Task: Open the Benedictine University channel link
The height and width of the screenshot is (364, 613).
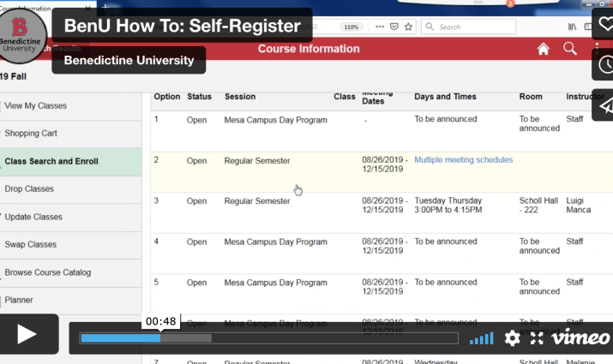Action: pyautogui.click(x=129, y=60)
